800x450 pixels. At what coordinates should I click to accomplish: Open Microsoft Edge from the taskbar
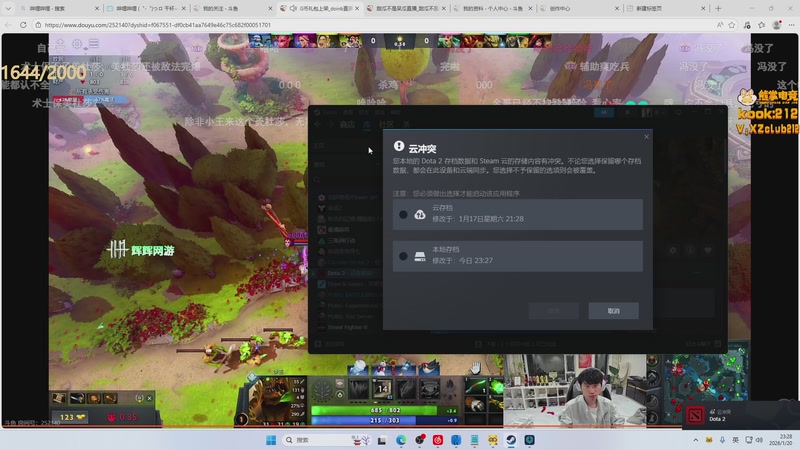[401, 440]
